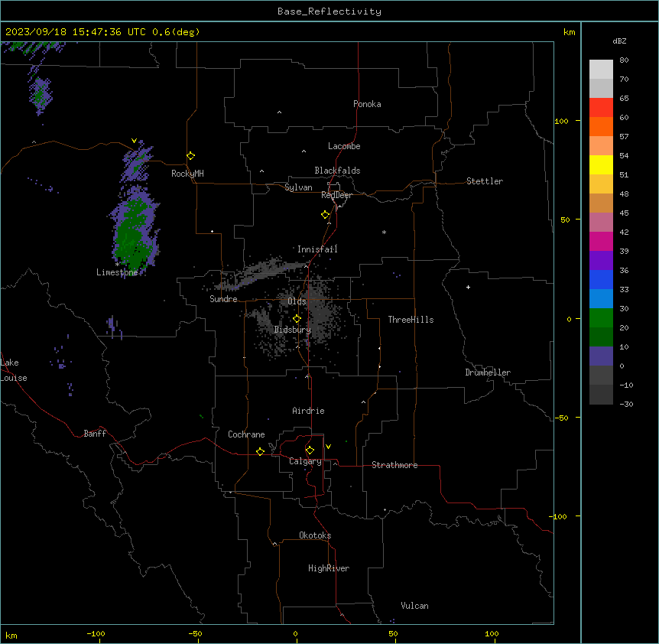Click the yellow marker between Olds and Didsbury
This screenshot has height=644, width=659.
[297, 319]
